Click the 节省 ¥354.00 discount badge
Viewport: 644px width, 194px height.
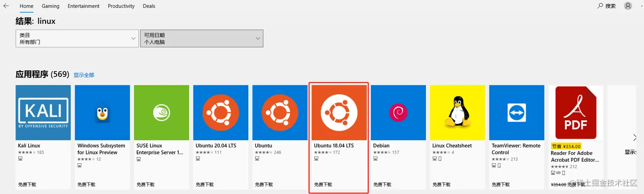tap(566, 146)
